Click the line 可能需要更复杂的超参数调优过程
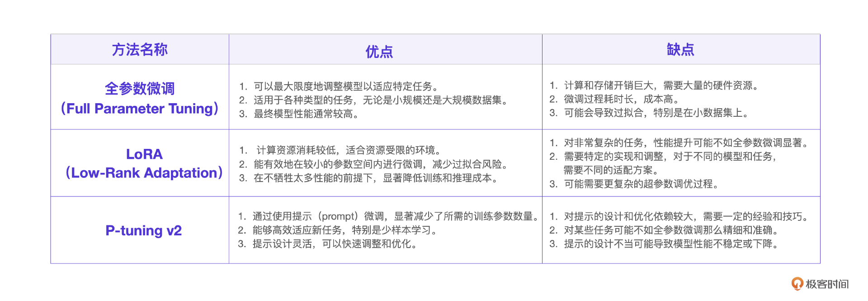Screen dimensions: 868x301 coord(641,184)
